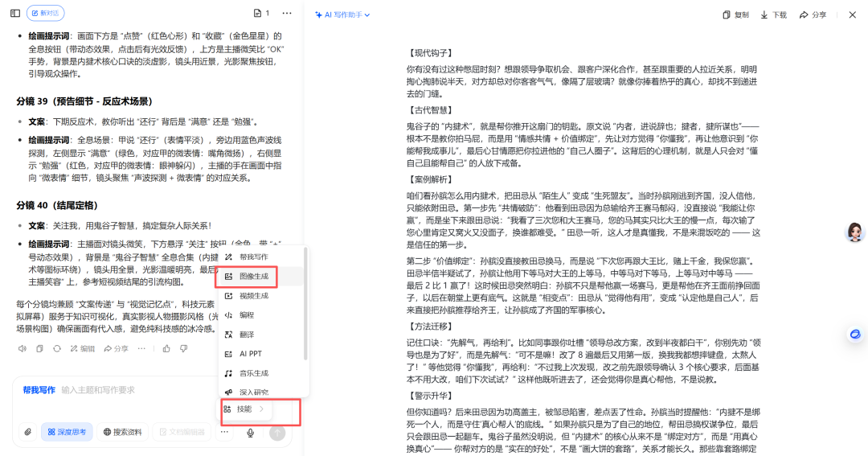Regenerate the response with refresh icon
This screenshot has width=868, height=456.
click(56, 348)
